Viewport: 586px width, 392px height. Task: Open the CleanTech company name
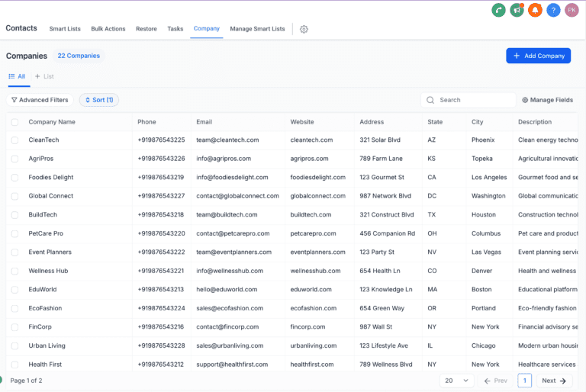pyautogui.click(x=43, y=140)
